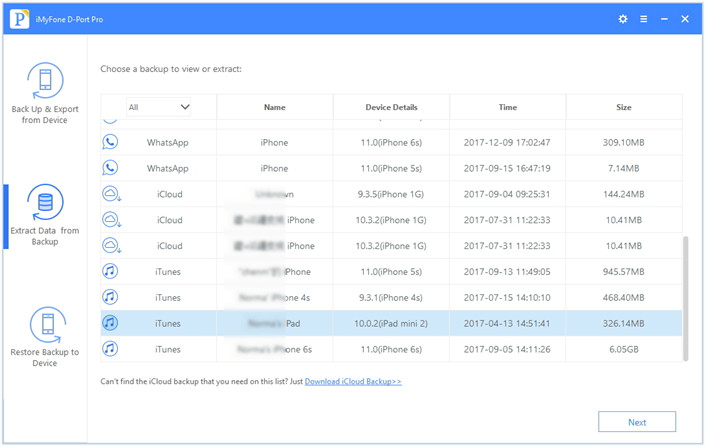Click iTunes icon on 468.40MB row
This screenshot has height=446, width=705.
pos(110,297)
